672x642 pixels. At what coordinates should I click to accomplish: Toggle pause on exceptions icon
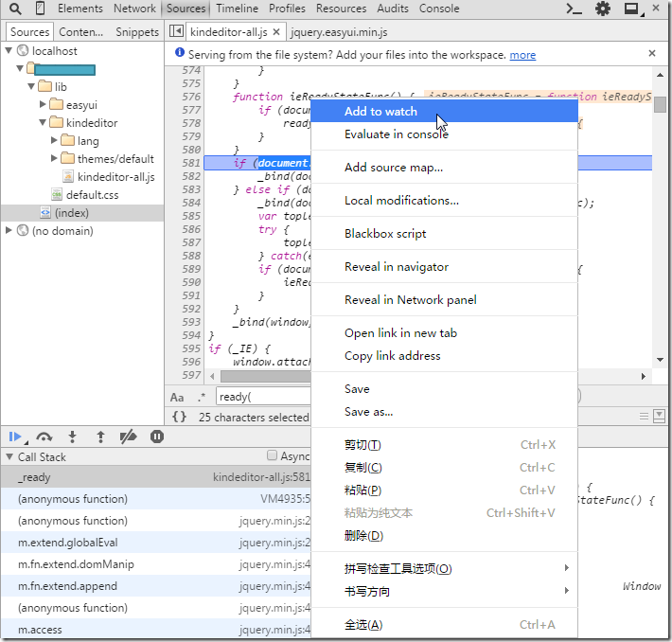point(157,437)
